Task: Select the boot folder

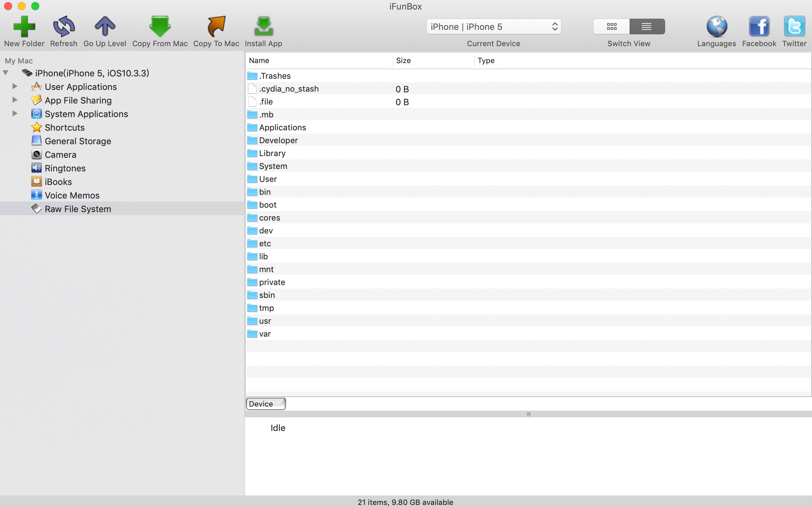Action: tap(528, 205)
